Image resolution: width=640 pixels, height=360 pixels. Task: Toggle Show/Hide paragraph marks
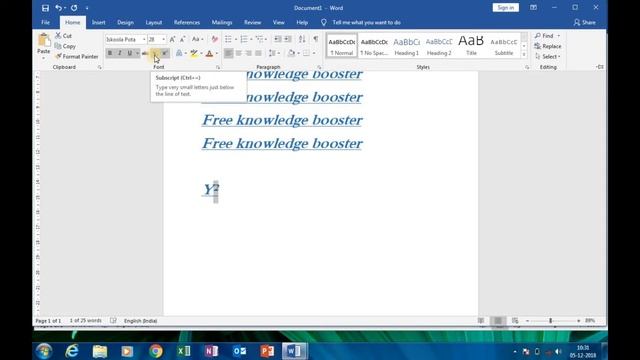click(x=316, y=39)
